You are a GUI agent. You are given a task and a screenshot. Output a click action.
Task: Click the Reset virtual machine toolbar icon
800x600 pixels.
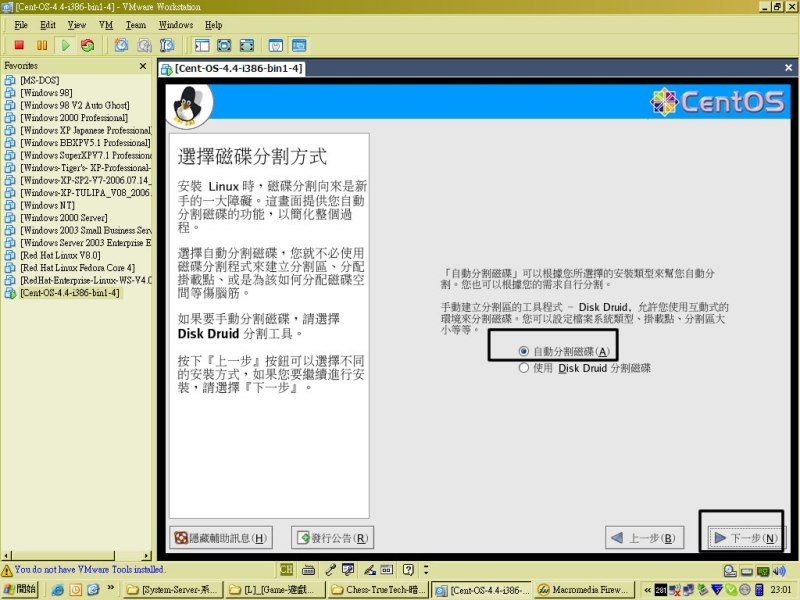[88, 45]
